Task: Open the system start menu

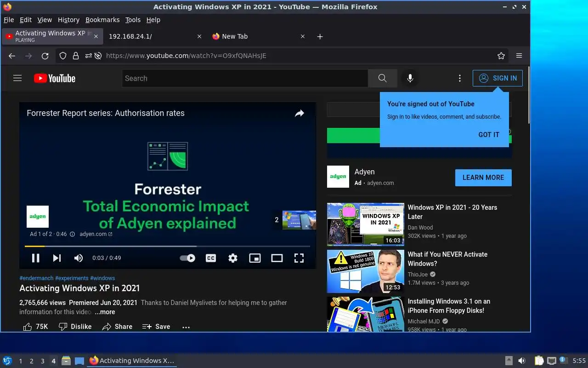Action: 7,361
